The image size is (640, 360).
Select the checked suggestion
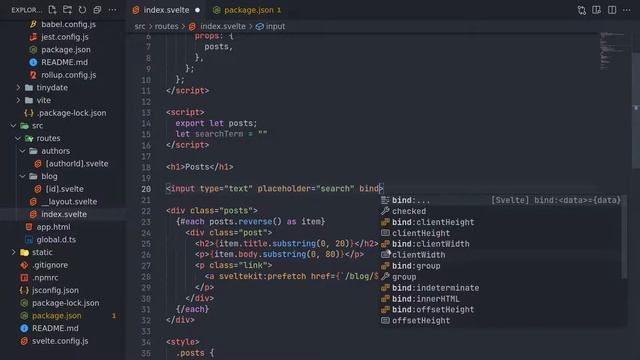(501, 211)
